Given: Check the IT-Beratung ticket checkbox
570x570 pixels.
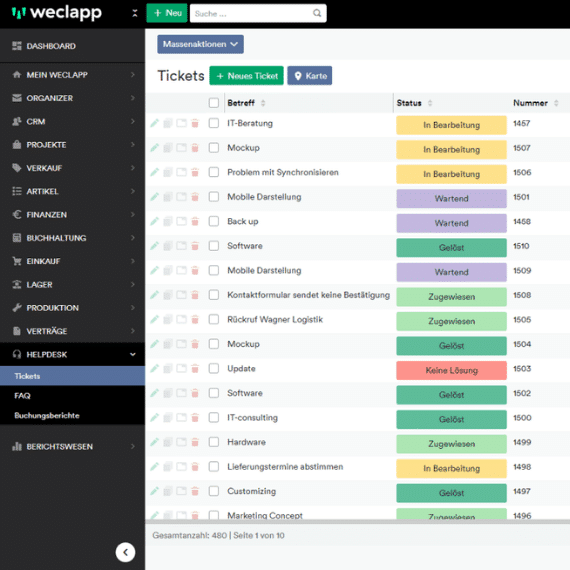Looking at the screenshot, I should pos(214,123).
